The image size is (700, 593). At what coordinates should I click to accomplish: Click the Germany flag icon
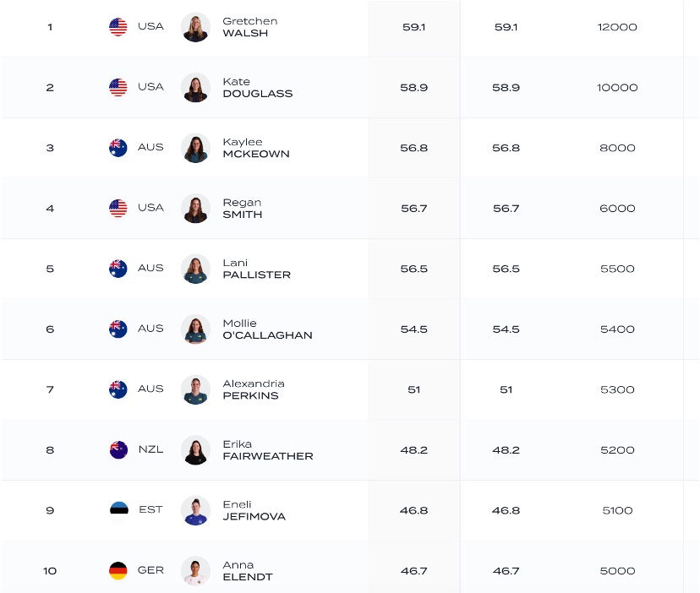pyautogui.click(x=118, y=571)
